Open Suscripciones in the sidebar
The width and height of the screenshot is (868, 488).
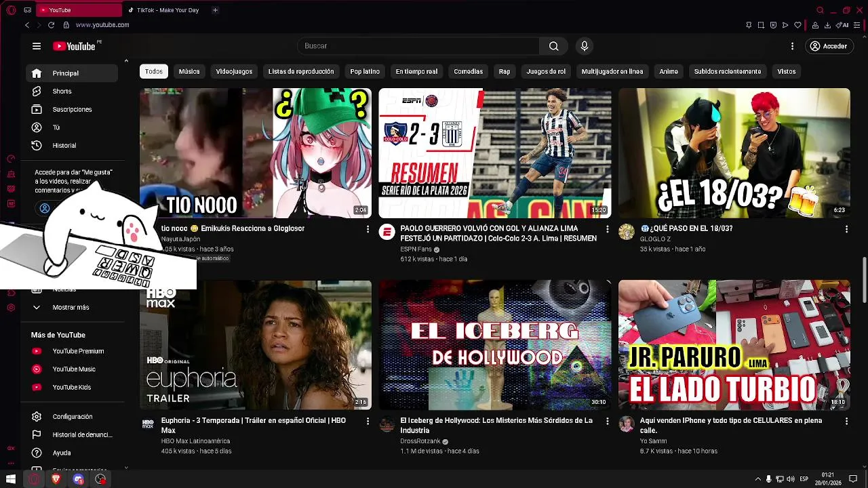(72, 109)
